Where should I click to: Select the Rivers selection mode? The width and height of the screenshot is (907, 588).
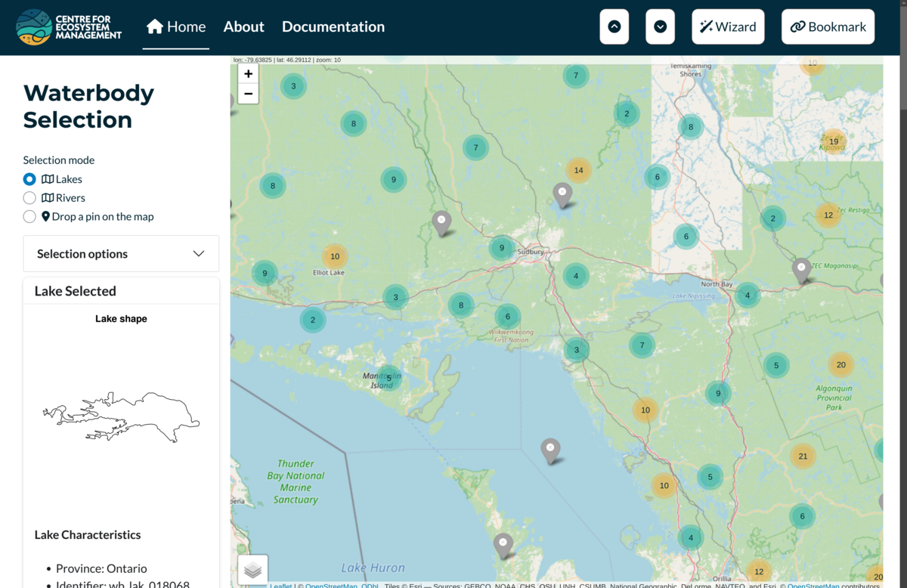pyautogui.click(x=29, y=198)
